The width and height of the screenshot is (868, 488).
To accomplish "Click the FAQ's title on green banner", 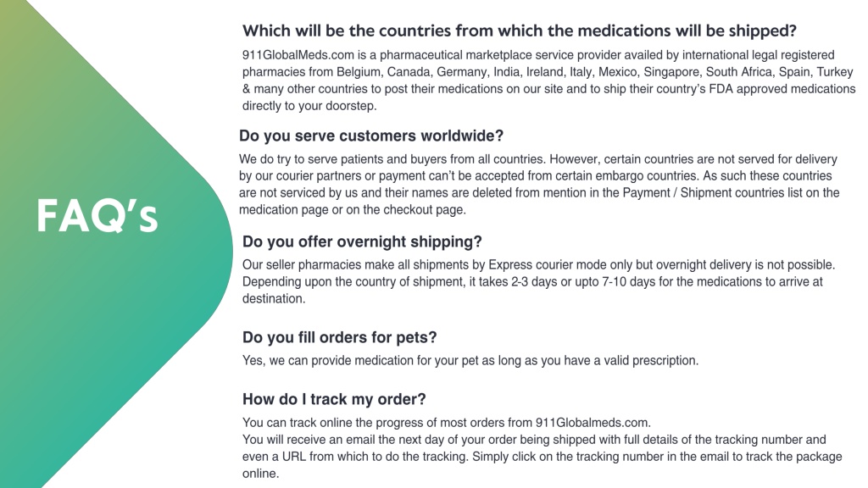I will 97,216.
